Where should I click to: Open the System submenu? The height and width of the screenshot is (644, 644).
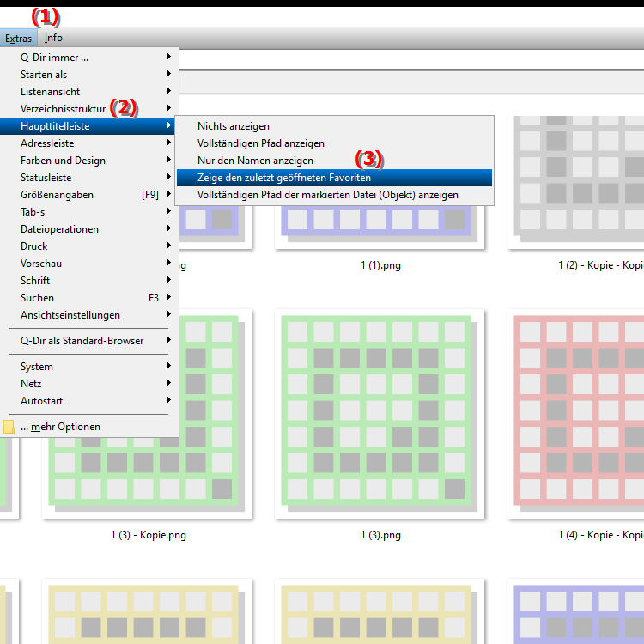click(89, 367)
